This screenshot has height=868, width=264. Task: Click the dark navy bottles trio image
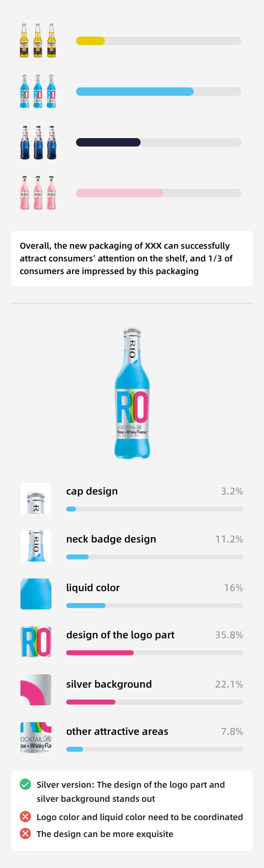pyautogui.click(x=38, y=142)
